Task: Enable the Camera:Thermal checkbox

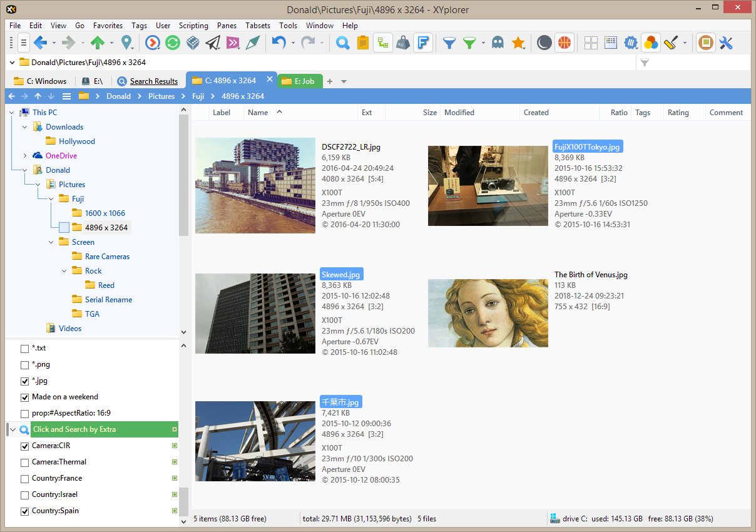Action: click(x=25, y=462)
